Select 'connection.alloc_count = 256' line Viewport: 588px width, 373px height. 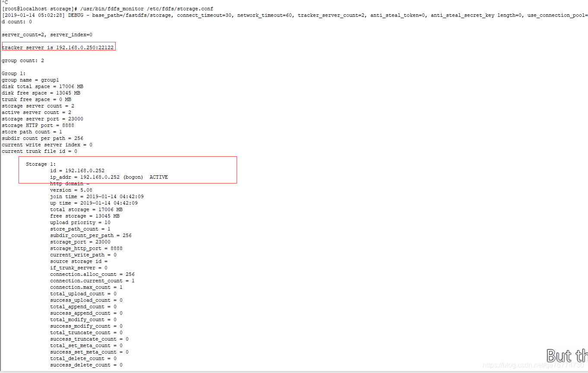[x=92, y=274]
